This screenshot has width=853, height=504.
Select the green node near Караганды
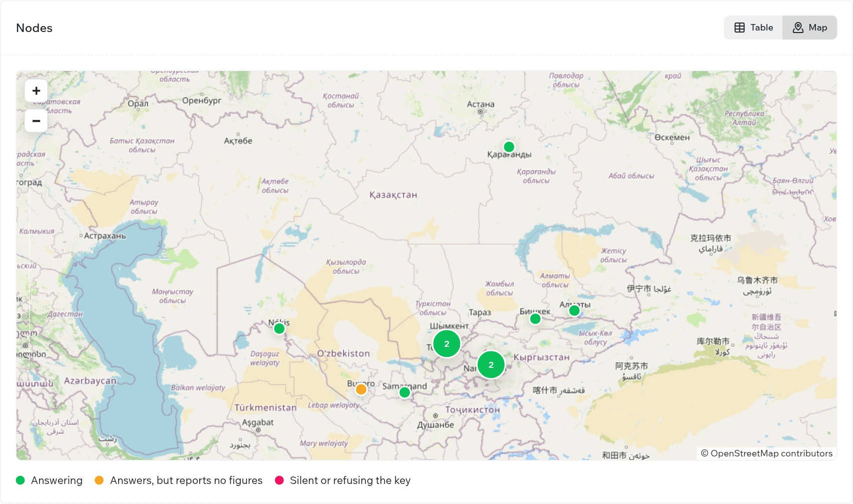pos(509,147)
